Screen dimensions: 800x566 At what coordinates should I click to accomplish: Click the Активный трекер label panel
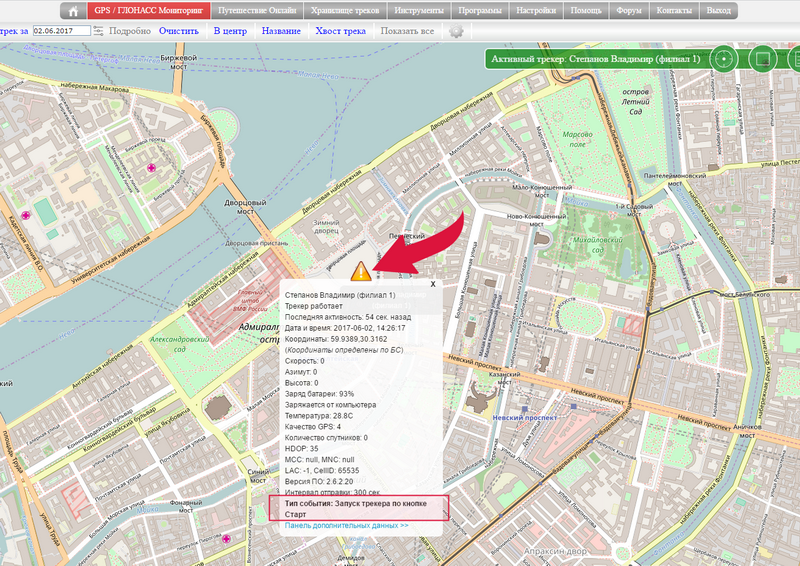594,59
